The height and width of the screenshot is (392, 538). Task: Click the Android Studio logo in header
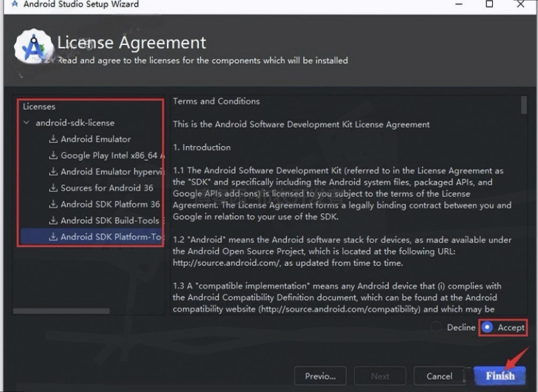click(34, 47)
